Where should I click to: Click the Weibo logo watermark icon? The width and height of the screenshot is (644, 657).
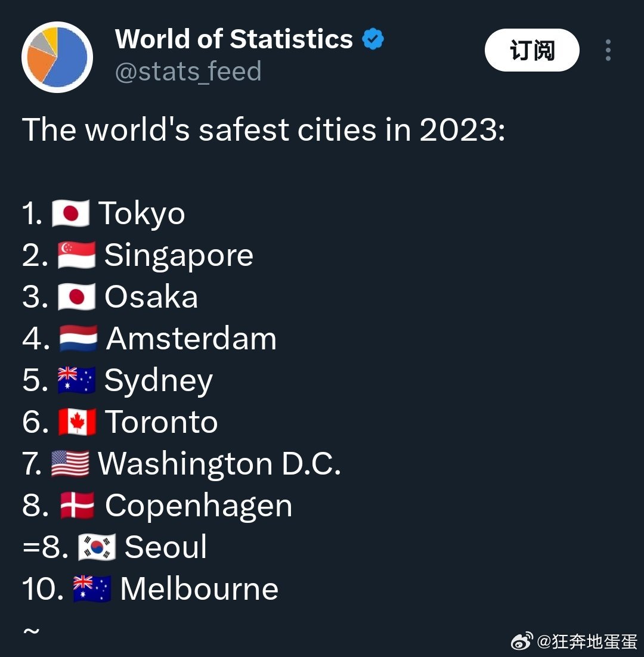tap(522, 641)
